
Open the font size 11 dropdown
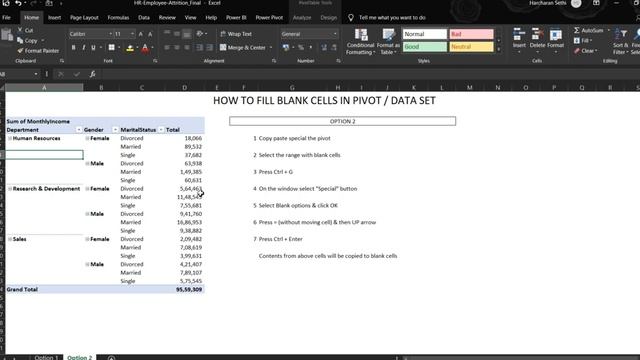[132, 34]
